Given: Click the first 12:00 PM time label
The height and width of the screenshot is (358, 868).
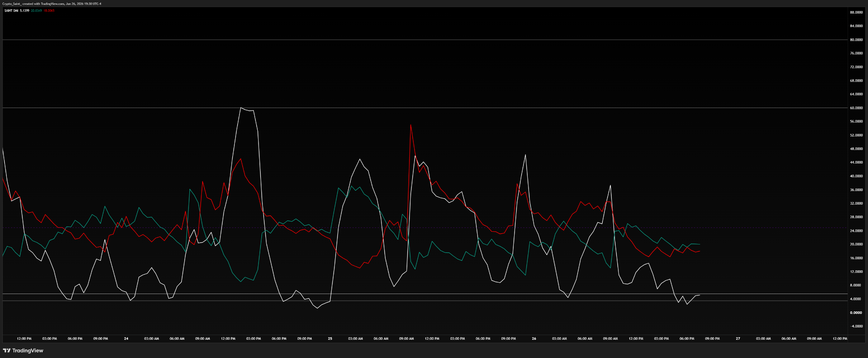Looking at the screenshot, I should coord(24,339).
